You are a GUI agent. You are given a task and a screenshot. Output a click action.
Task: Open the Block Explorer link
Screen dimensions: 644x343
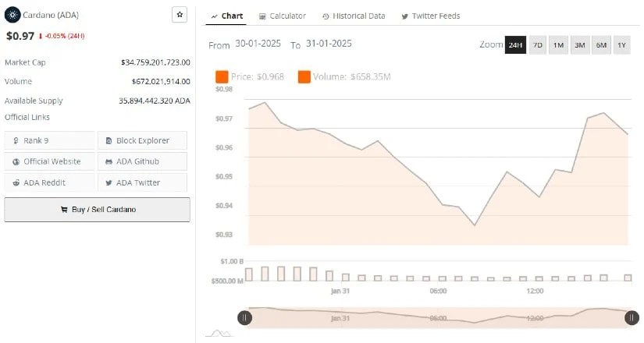pyautogui.click(x=142, y=140)
